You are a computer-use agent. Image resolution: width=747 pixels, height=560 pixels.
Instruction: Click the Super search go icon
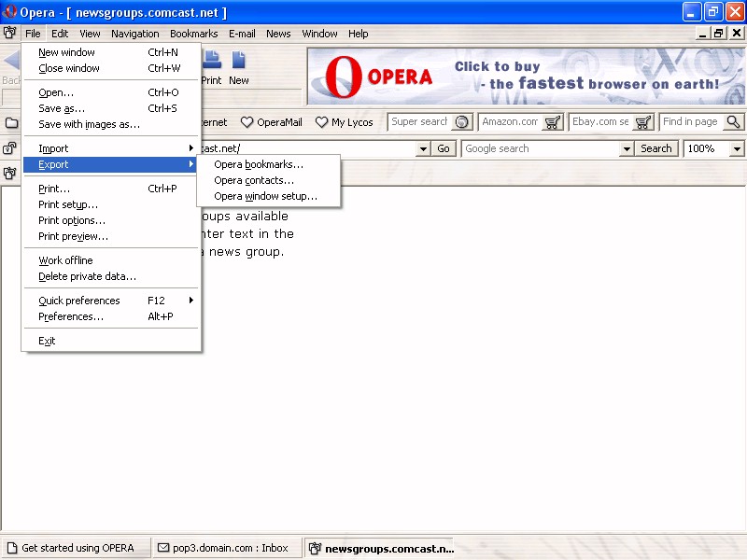tap(462, 122)
